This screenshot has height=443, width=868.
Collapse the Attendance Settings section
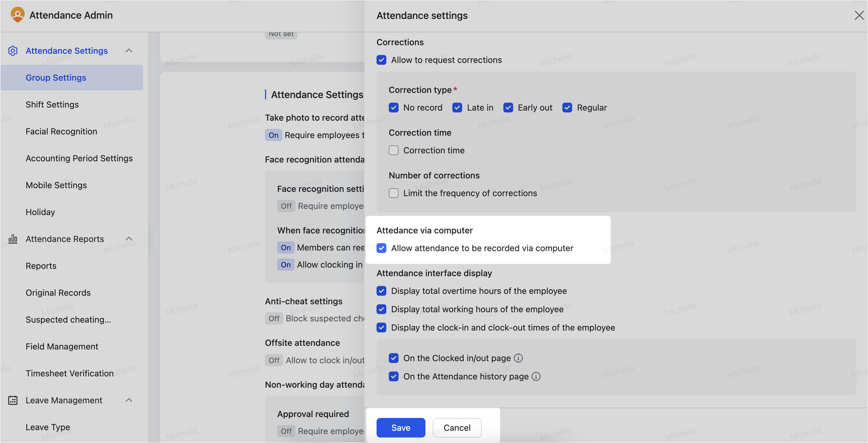(129, 50)
